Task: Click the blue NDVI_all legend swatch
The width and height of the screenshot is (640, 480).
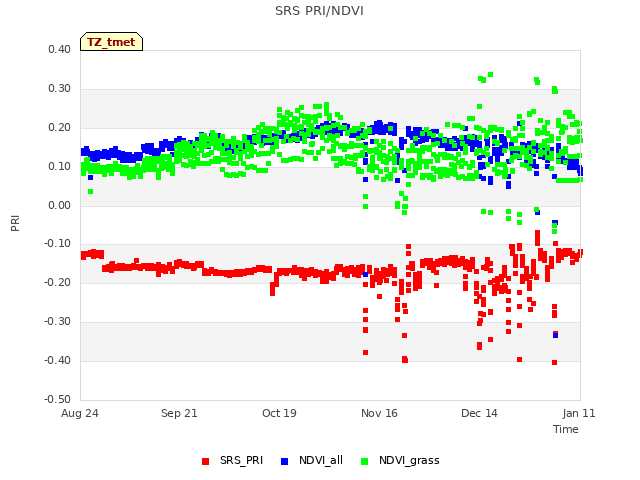Action: coord(284,461)
